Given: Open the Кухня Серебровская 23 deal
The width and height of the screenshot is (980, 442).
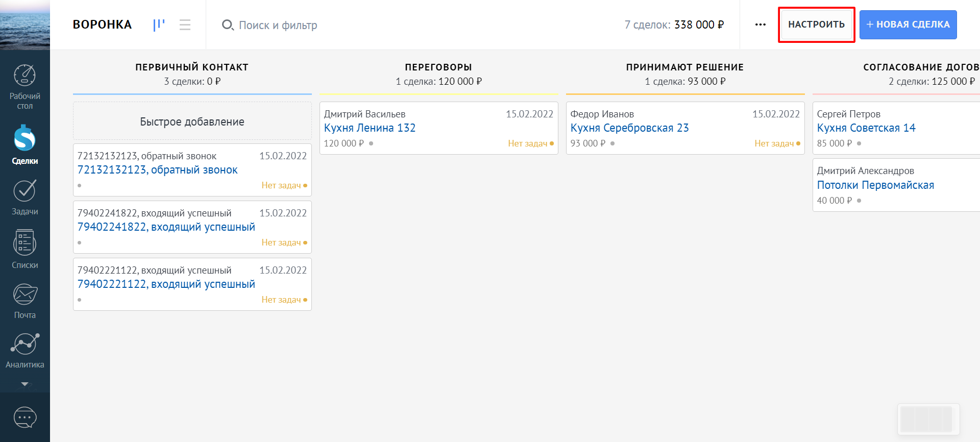Looking at the screenshot, I should 629,128.
